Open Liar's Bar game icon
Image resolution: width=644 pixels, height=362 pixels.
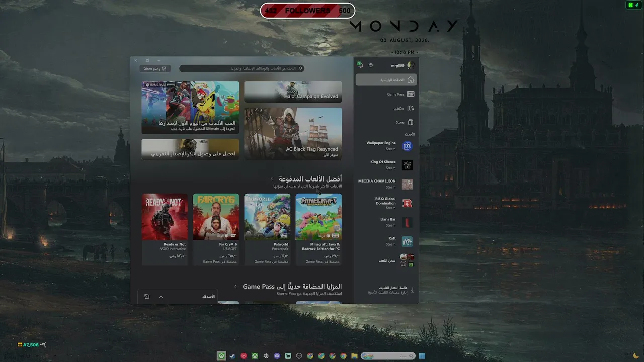pyautogui.click(x=407, y=222)
